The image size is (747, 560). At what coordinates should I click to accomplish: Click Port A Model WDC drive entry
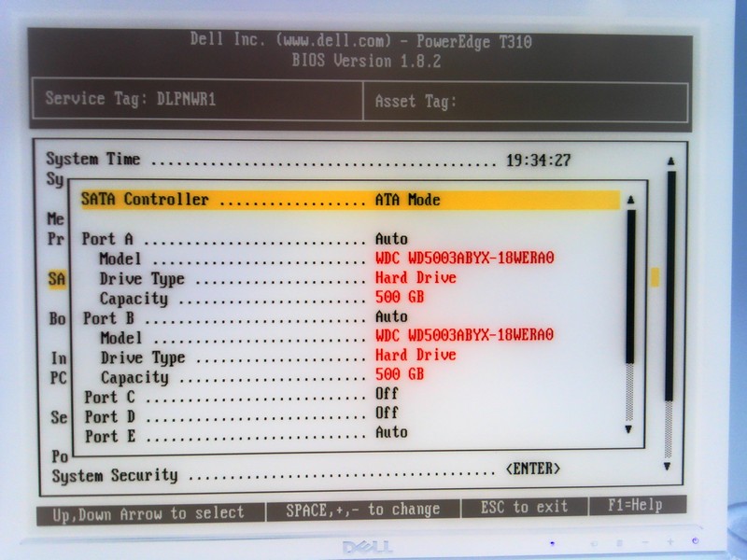pyautogui.click(x=464, y=259)
